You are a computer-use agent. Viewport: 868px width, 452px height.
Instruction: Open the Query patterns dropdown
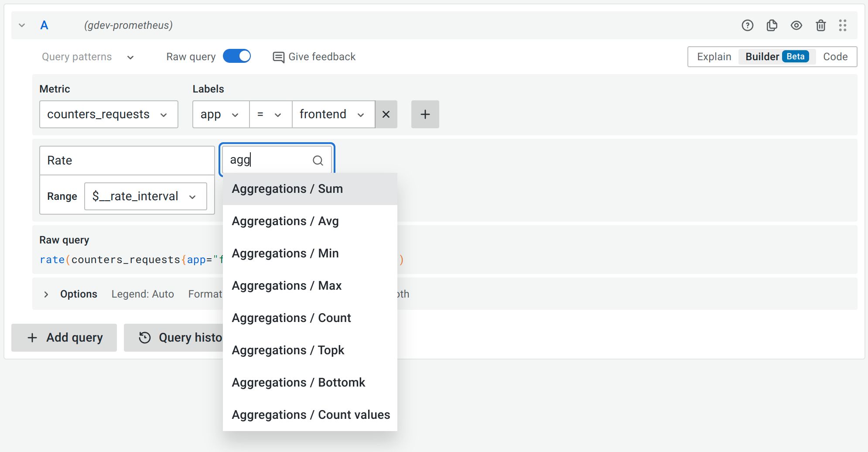click(88, 57)
